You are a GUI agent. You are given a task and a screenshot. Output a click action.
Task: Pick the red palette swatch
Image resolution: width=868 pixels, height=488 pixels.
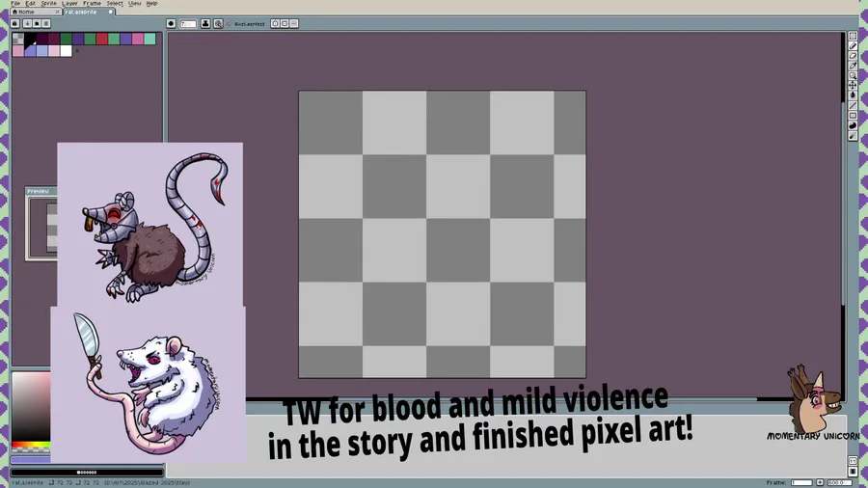click(102, 39)
